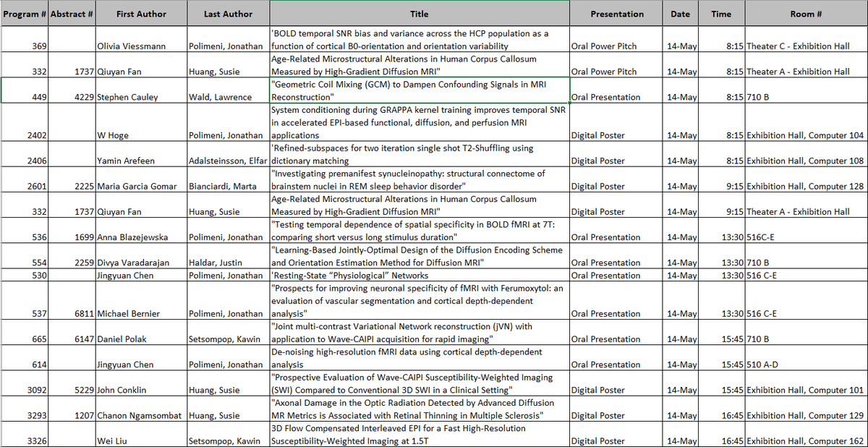This screenshot has height=447, width=868.
Task: Select the Resting-State Physiological Networks title
Action: pyautogui.click(x=419, y=275)
